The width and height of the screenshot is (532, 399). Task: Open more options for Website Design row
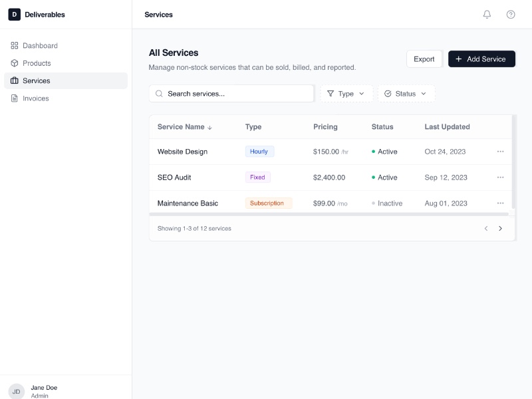coord(500,152)
